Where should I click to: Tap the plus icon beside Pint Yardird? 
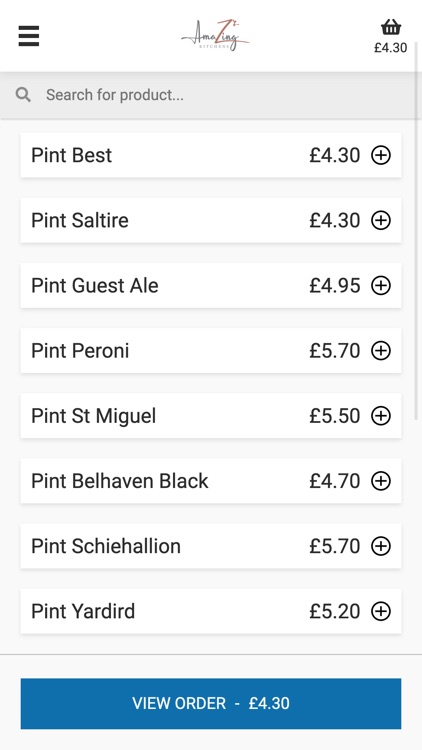click(x=381, y=611)
